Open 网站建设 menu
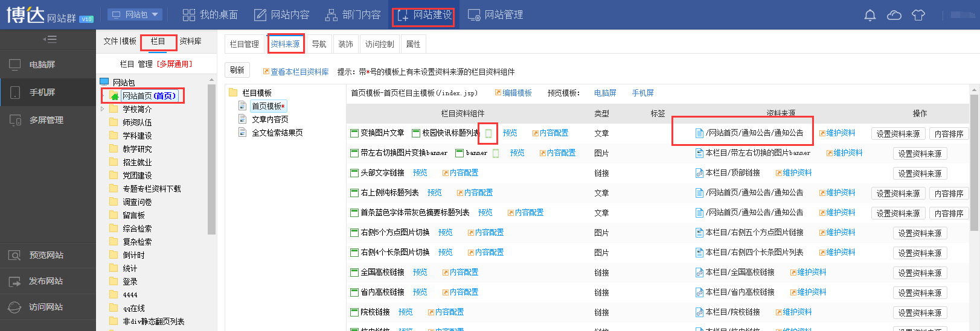The height and width of the screenshot is (331, 980). (x=424, y=15)
